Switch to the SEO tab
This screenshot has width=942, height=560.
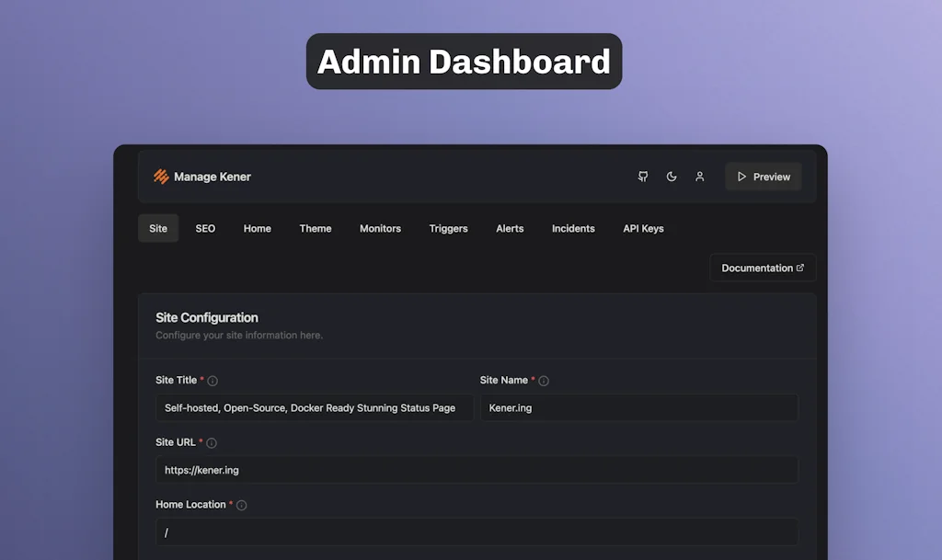coord(205,228)
